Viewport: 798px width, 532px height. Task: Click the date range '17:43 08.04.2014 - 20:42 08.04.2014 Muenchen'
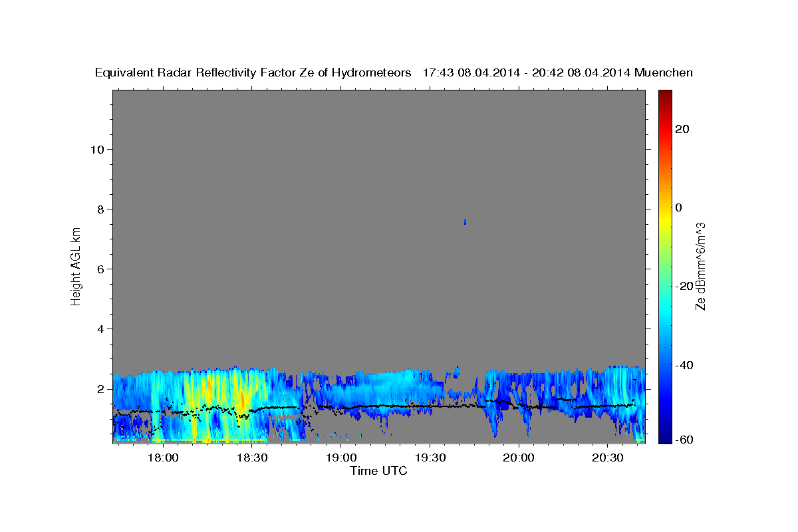click(x=558, y=72)
